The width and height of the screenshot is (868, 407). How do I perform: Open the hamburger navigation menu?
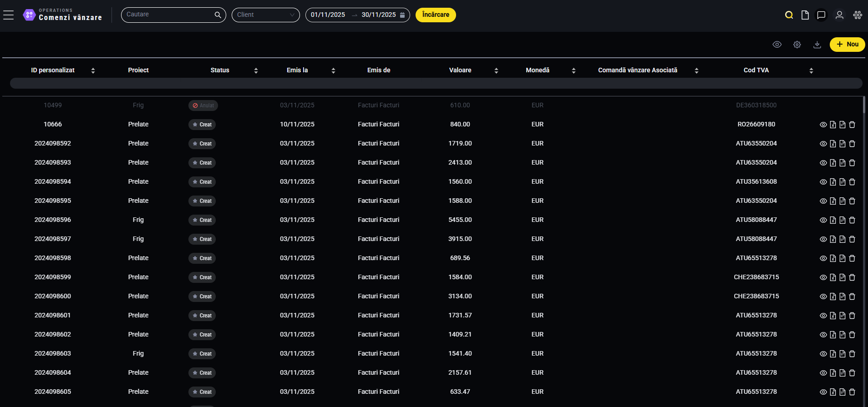[8, 15]
